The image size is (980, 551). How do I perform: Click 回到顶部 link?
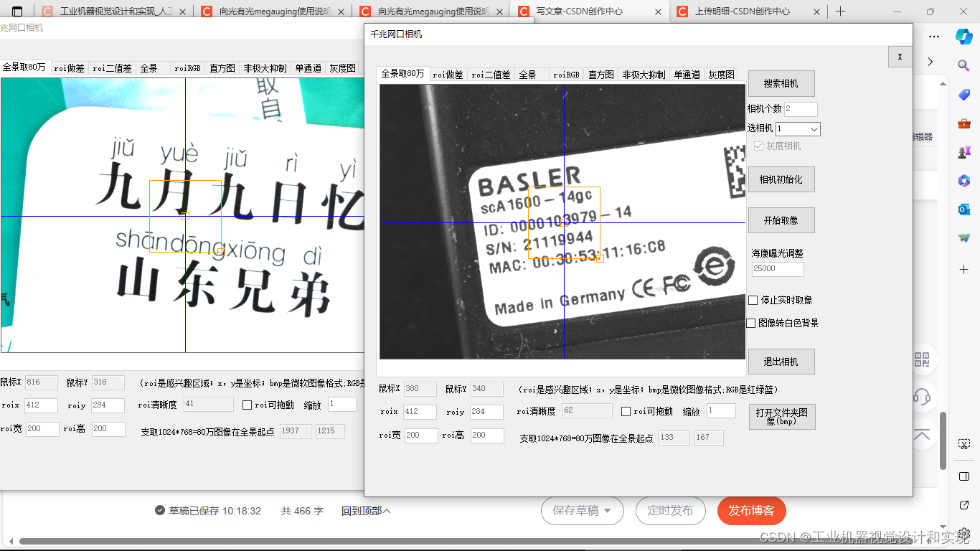(x=366, y=511)
